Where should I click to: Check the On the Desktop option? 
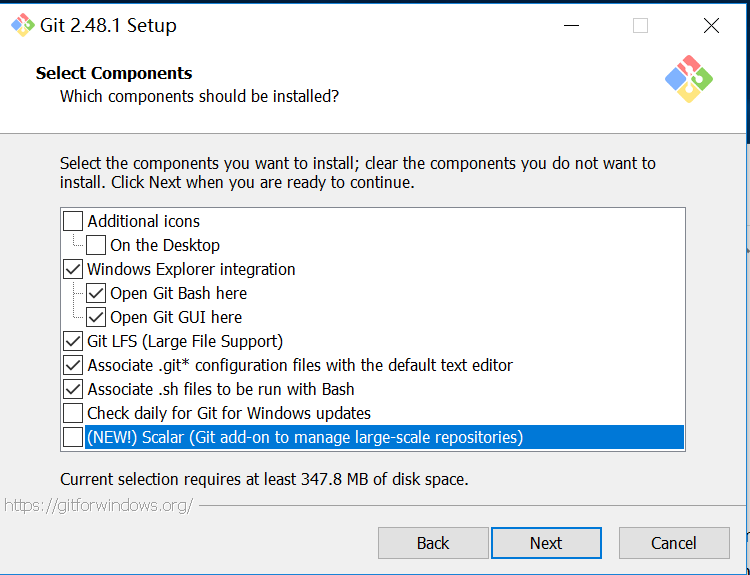96,245
